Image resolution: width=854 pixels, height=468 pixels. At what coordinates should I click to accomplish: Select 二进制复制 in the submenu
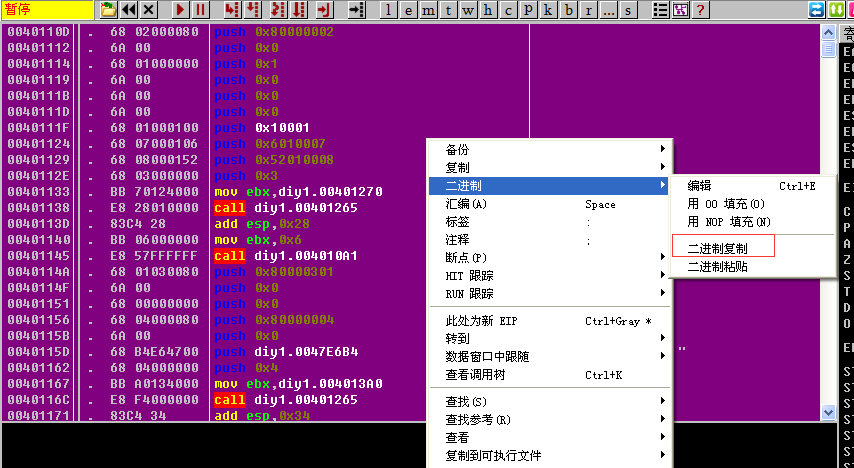[x=752, y=248]
